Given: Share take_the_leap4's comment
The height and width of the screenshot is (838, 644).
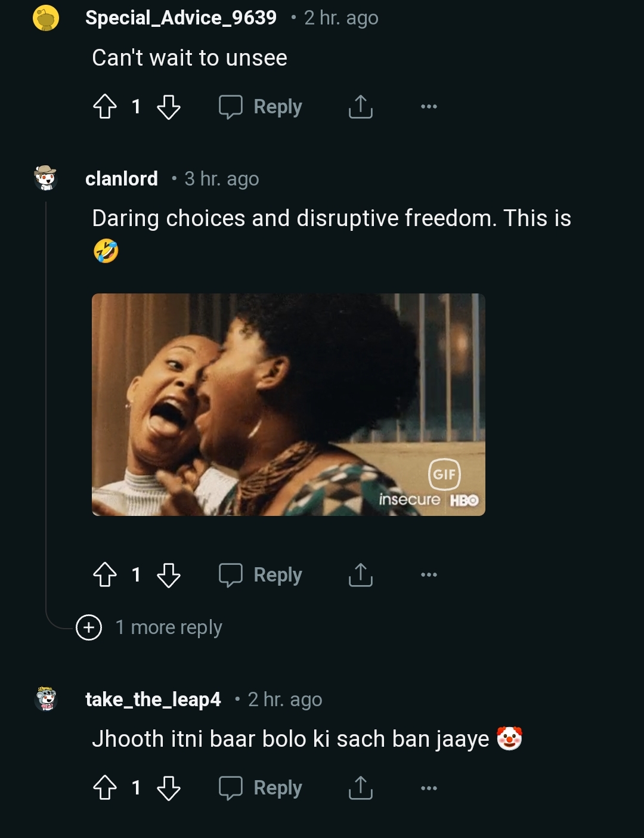Looking at the screenshot, I should (x=360, y=788).
